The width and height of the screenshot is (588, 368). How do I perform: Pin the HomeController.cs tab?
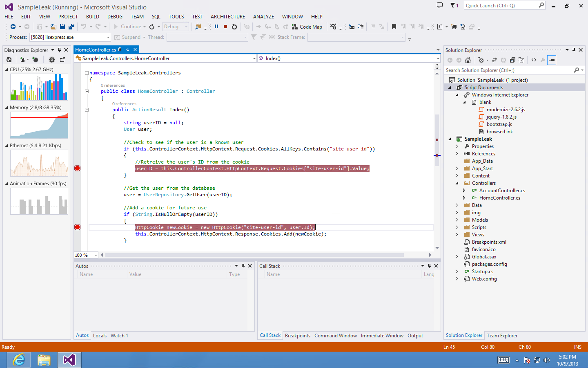point(127,49)
